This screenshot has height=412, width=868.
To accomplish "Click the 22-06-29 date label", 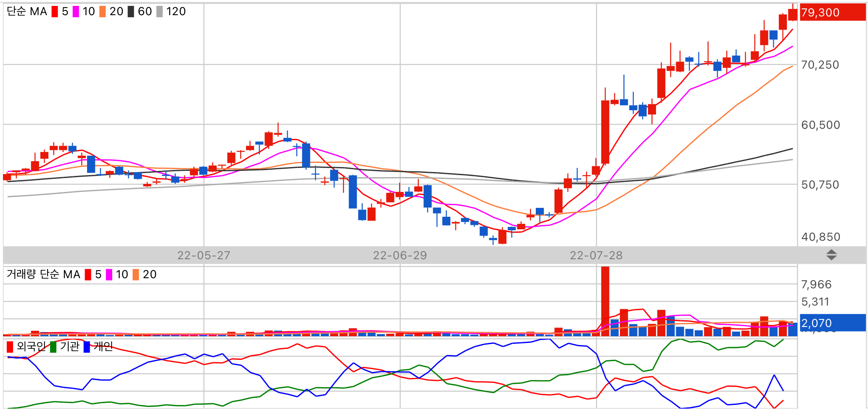I will (x=400, y=255).
